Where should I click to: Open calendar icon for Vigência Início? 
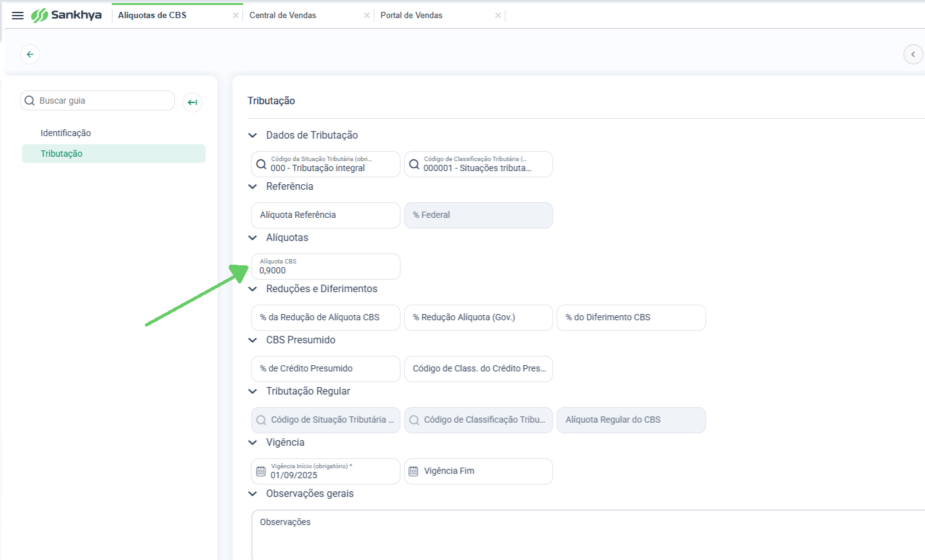pyautogui.click(x=261, y=471)
